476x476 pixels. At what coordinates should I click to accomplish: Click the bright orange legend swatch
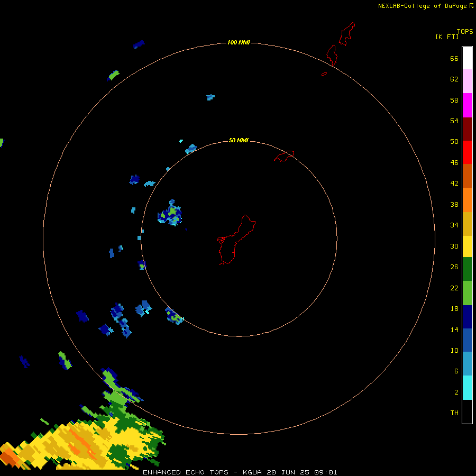pos(467,200)
